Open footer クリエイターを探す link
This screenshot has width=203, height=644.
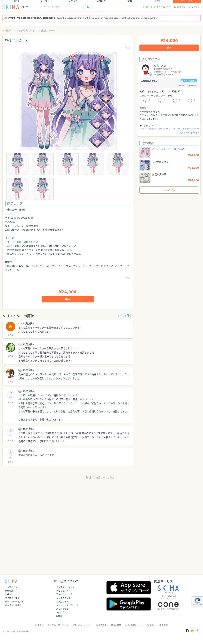pos(14,602)
